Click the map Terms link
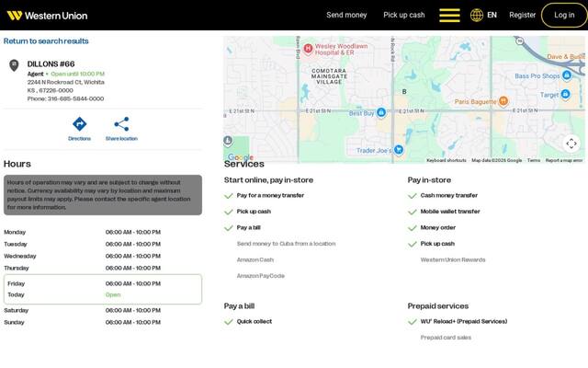Image resolution: width=588 pixels, height=368 pixels. (x=534, y=160)
